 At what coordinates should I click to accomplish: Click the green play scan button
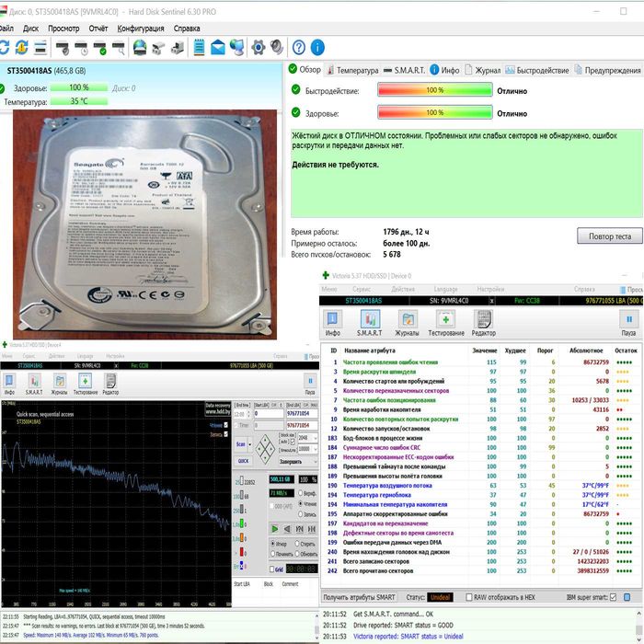click(x=274, y=529)
